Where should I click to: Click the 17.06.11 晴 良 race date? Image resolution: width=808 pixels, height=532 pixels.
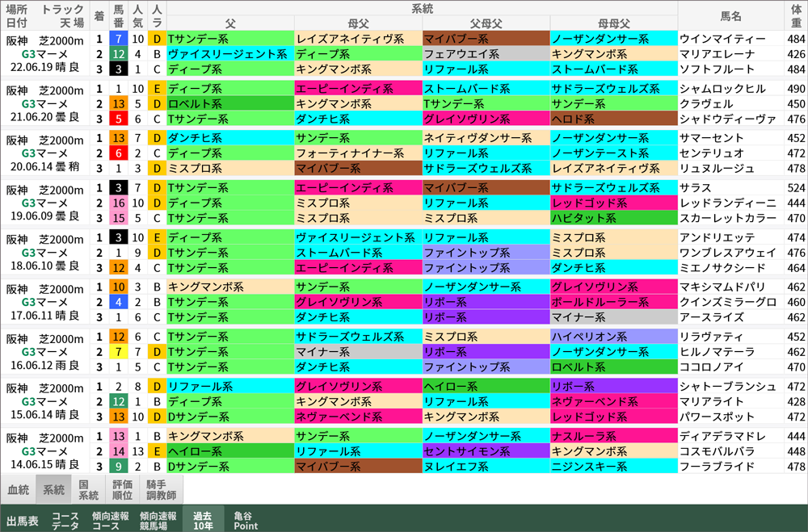click(x=44, y=316)
